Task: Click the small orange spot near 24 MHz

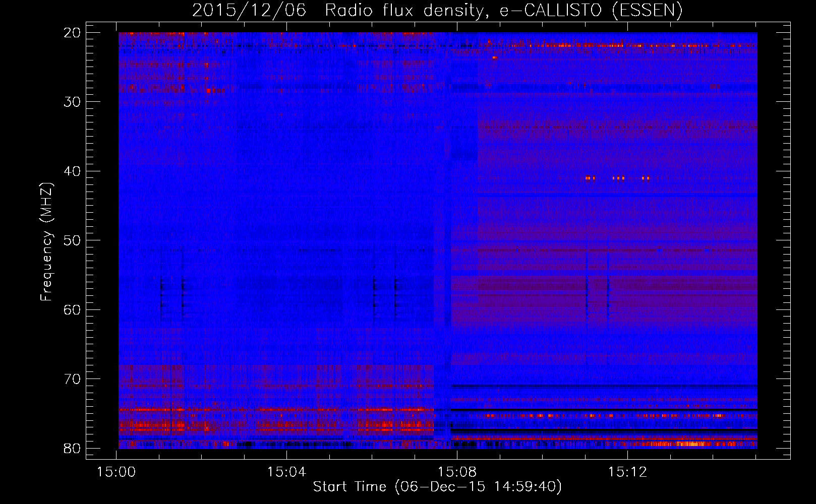Action: tap(495, 57)
